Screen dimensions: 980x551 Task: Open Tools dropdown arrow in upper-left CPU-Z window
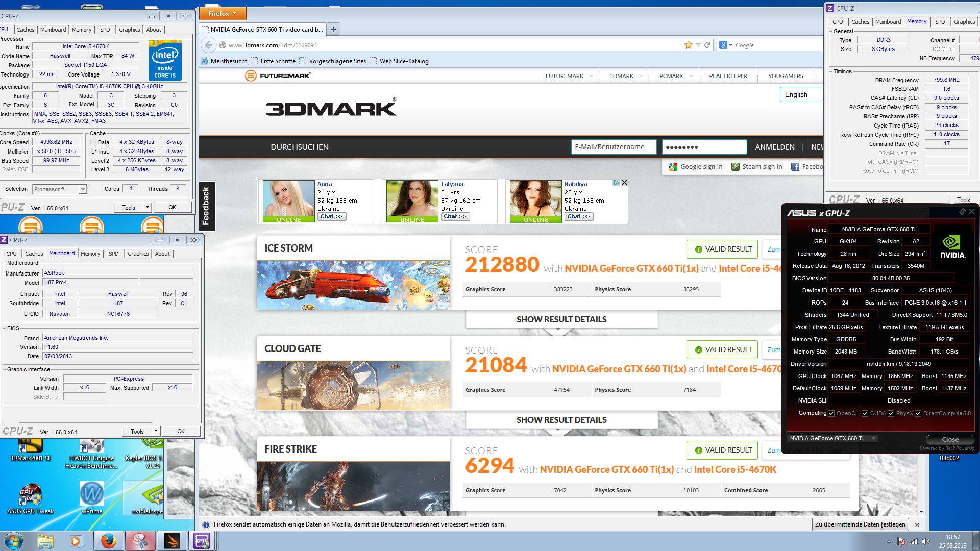coord(147,207)
